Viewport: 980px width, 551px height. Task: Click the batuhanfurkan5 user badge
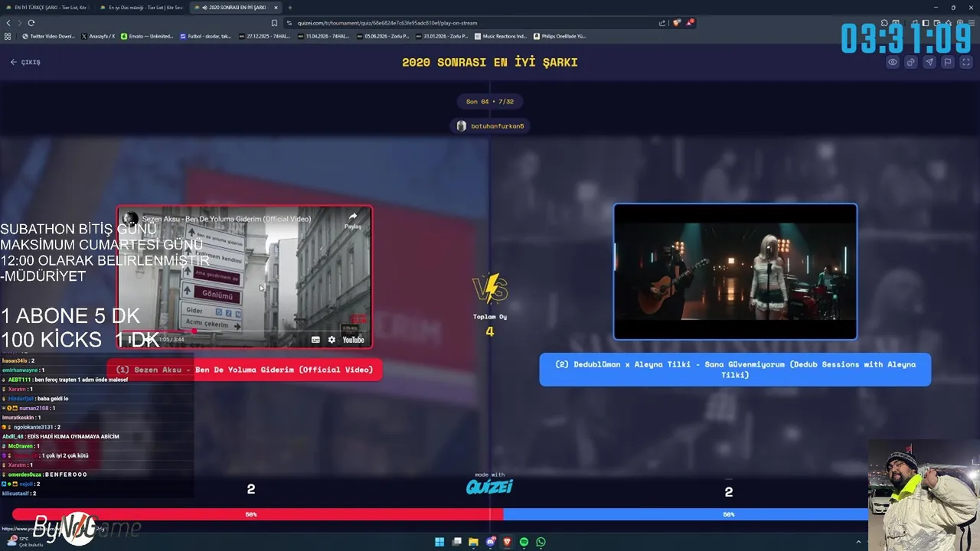490,126
